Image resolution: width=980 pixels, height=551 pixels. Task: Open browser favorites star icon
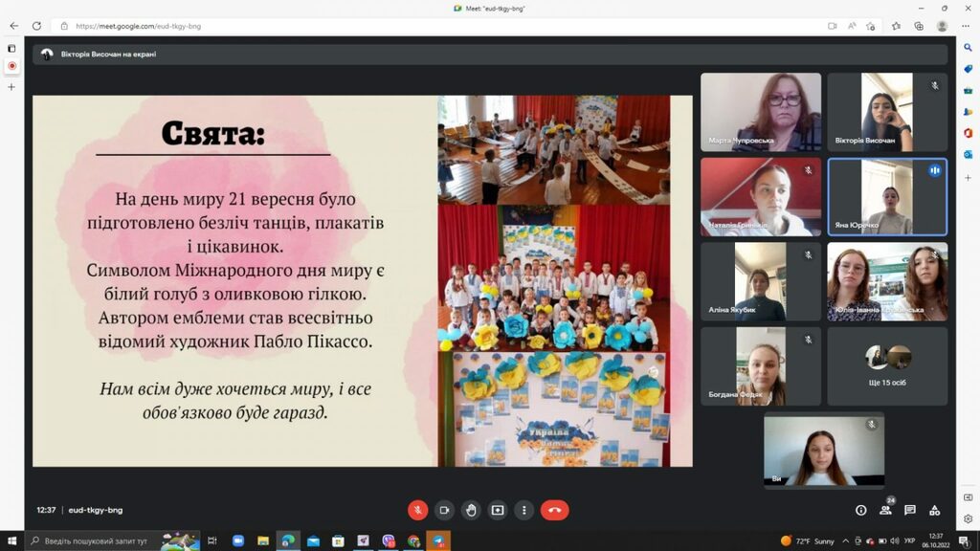[896, 26]
